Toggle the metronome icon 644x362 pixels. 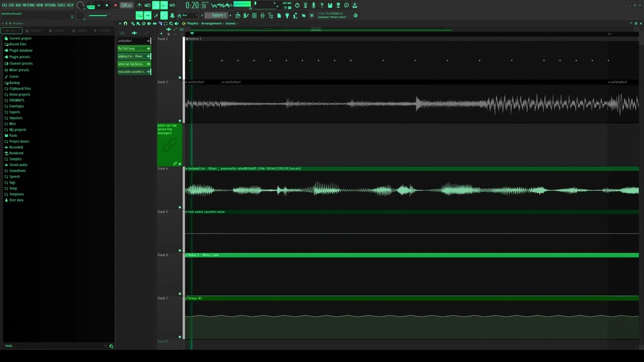(x=139, y=6)
